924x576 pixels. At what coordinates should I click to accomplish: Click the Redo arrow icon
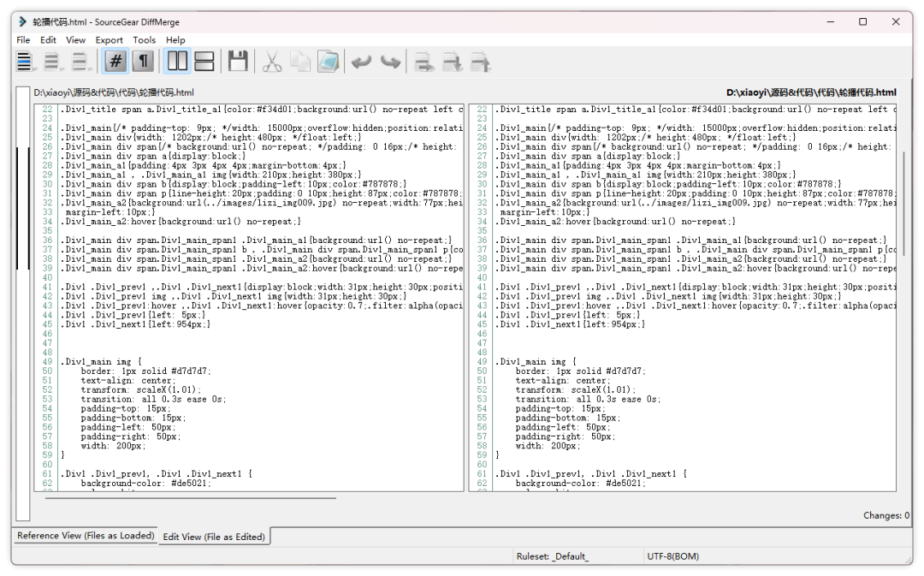coord(390,62)
